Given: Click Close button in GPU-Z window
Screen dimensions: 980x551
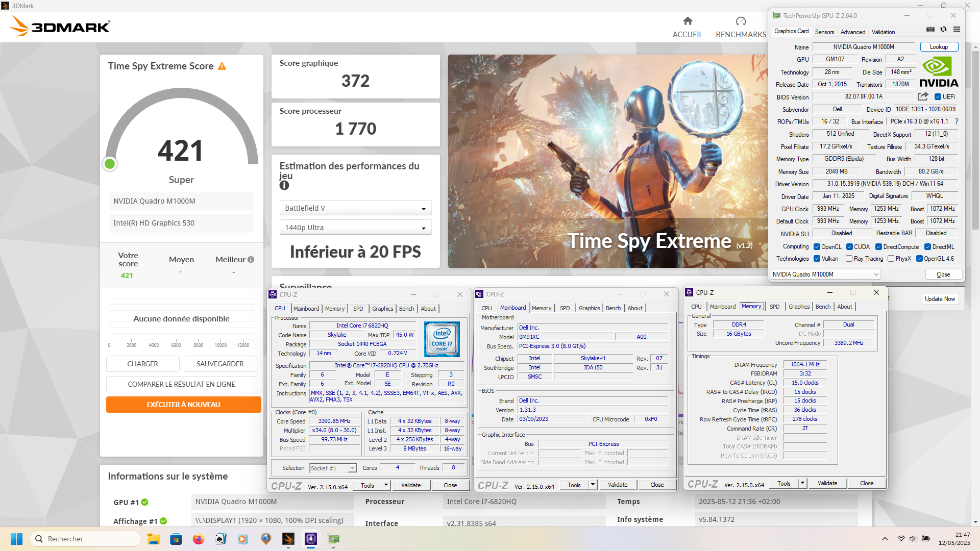Looking at the screenshot, I should [x=943, y=274].
